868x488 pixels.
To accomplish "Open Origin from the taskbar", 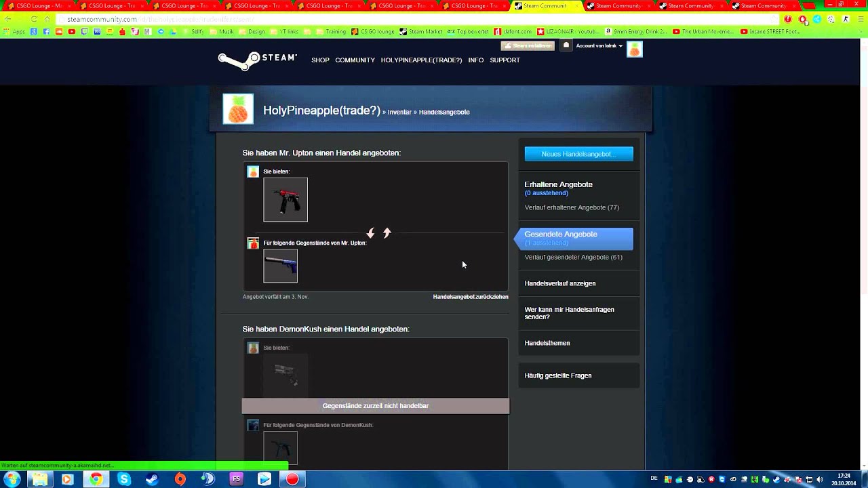I will coord(180,479).
